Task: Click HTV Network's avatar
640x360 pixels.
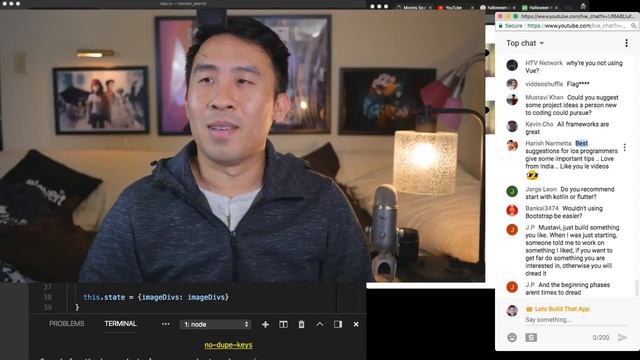Action: [x=512, y=65]
